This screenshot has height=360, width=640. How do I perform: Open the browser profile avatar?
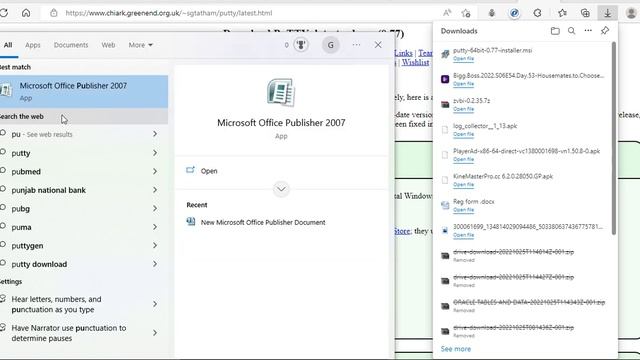click(631, 13)
